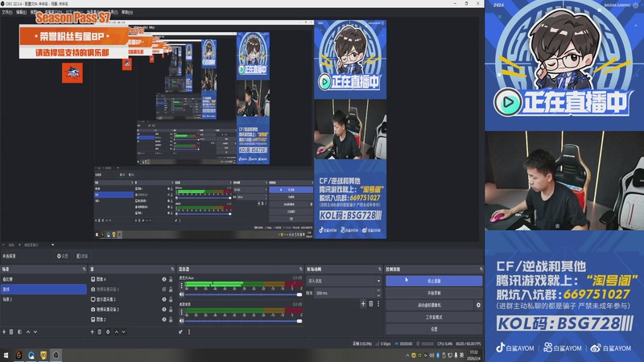The width and height of the screenshot is (644, 362).
Task: Hide the 显示器采集 2 source
Action: coord(164,299)
